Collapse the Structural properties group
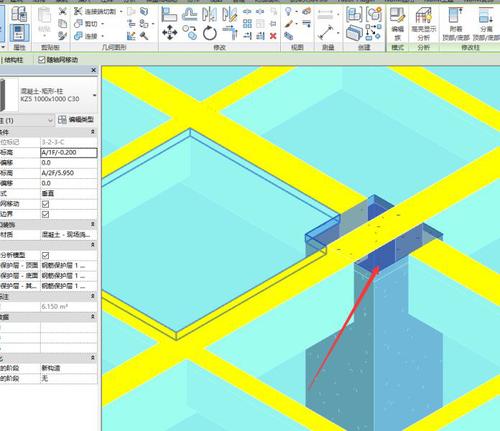Screen dimensions: 500x431 coord(93,245)
